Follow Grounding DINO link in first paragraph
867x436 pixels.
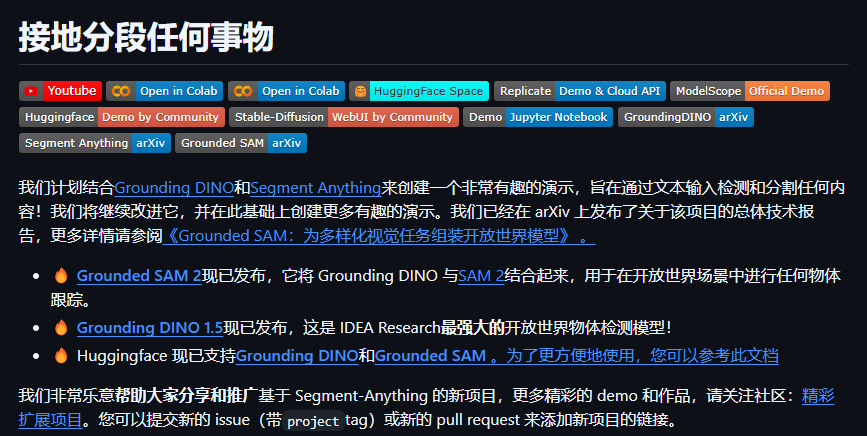(174, 188)
